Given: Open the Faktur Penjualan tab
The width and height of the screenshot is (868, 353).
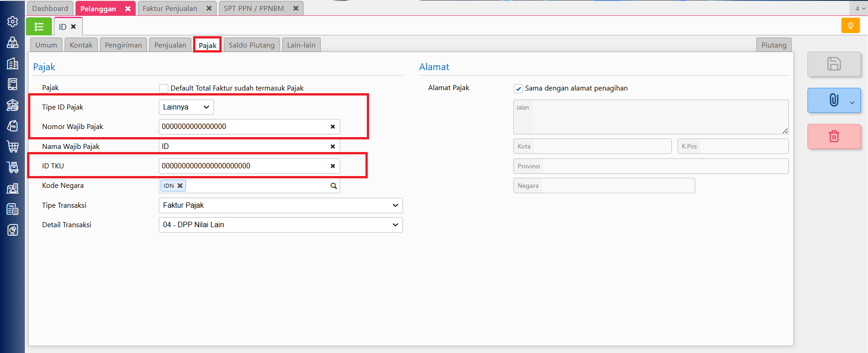Looking at the screenshot, I should pyautogui.click(x=170, y=9).
